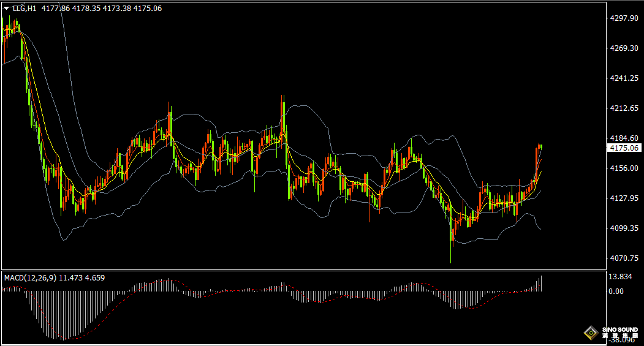Click the price scale value 4212.65
The height and width of the screenshot is (346, 644).
(x=624, y=108)
